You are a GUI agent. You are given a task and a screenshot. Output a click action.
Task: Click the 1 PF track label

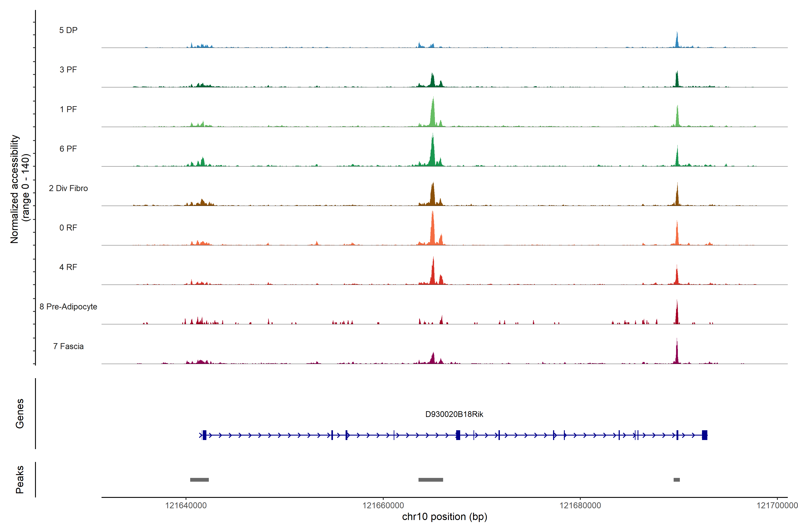tap(68, 109)
